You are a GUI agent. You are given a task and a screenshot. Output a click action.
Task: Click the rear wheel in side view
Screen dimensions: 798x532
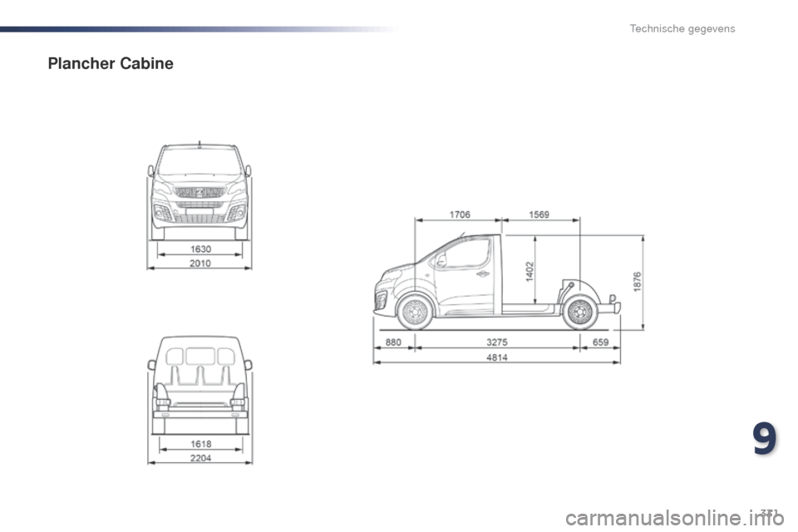pyautogui.click(x=580, y=312)
